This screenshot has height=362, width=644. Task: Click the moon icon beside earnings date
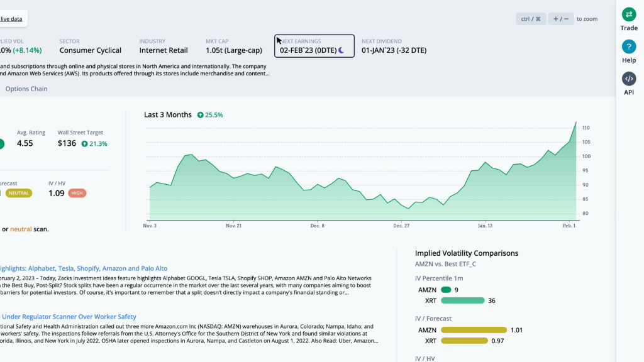tap(341, 50)
